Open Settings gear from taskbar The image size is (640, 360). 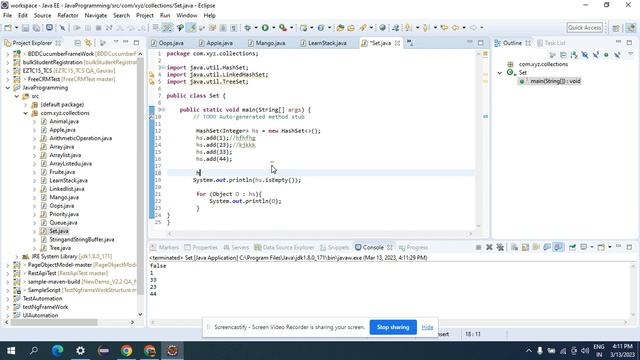(x=80, y=351)
